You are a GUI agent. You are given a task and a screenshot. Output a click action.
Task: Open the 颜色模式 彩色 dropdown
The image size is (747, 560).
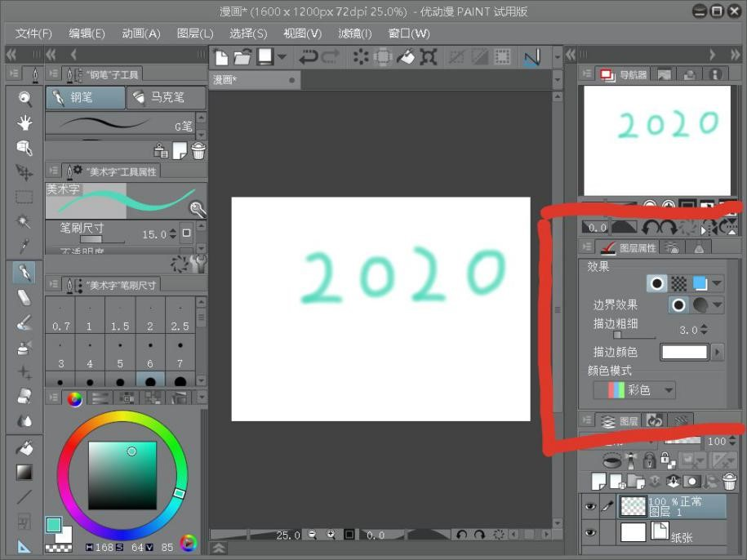tap(645, 390)
